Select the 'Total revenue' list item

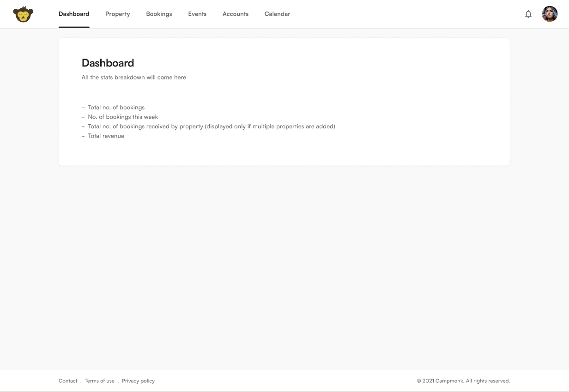[x=106, y=136]
